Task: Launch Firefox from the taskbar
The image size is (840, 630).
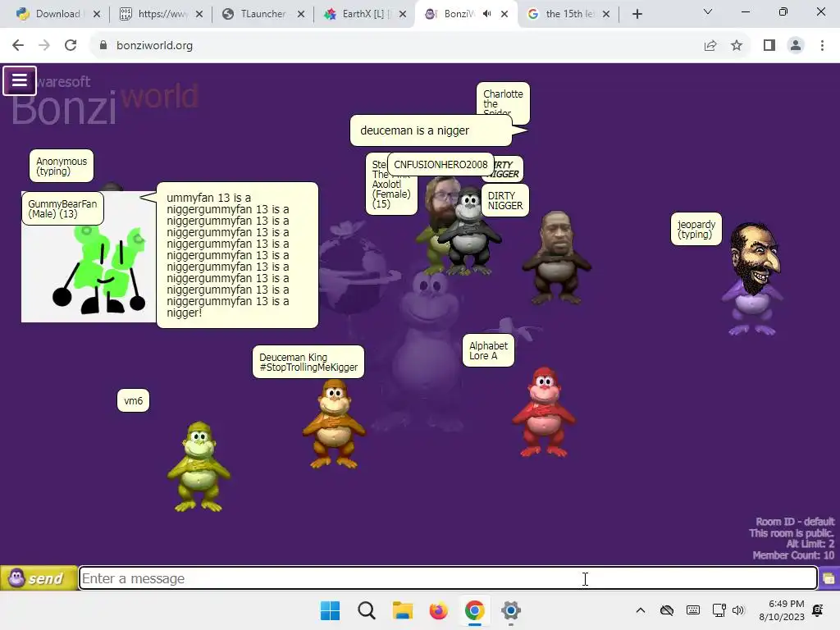Action: click(x=439, y=610)
